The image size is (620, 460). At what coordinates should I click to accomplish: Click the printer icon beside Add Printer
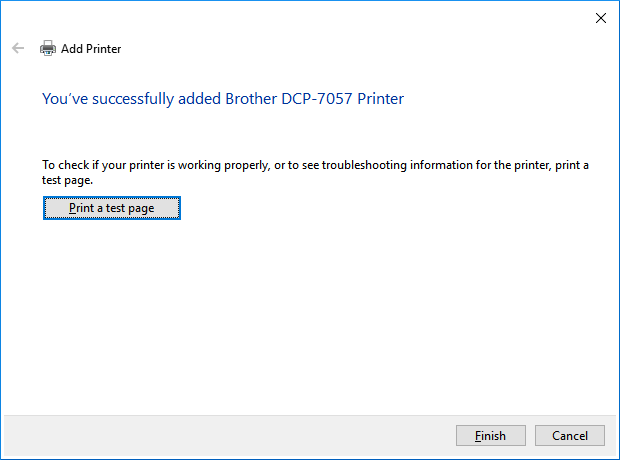click(x=47, y=48)
